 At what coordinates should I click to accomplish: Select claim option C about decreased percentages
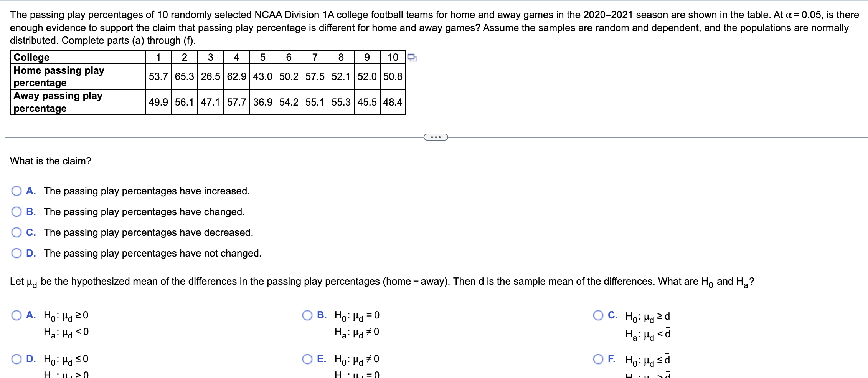[16, 232]
